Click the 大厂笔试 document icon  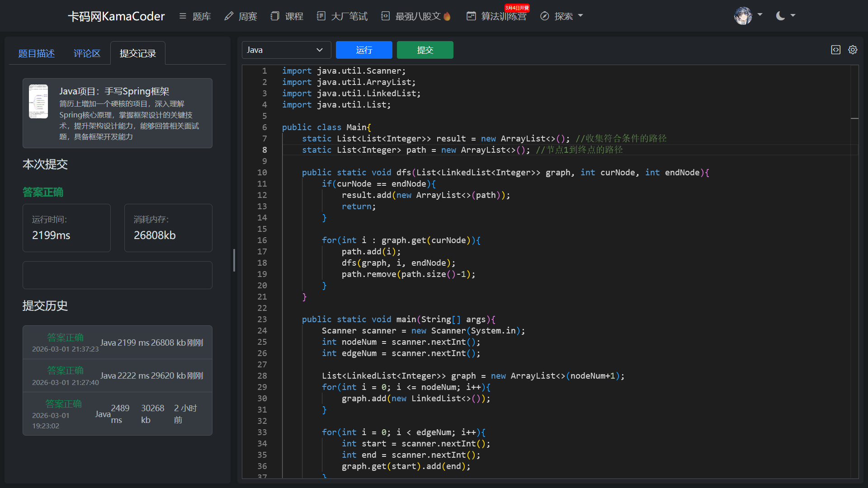tap(321, 16)
